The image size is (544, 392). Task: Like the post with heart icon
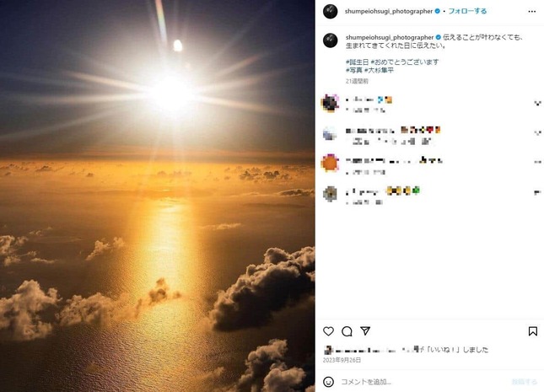[329, 331]
